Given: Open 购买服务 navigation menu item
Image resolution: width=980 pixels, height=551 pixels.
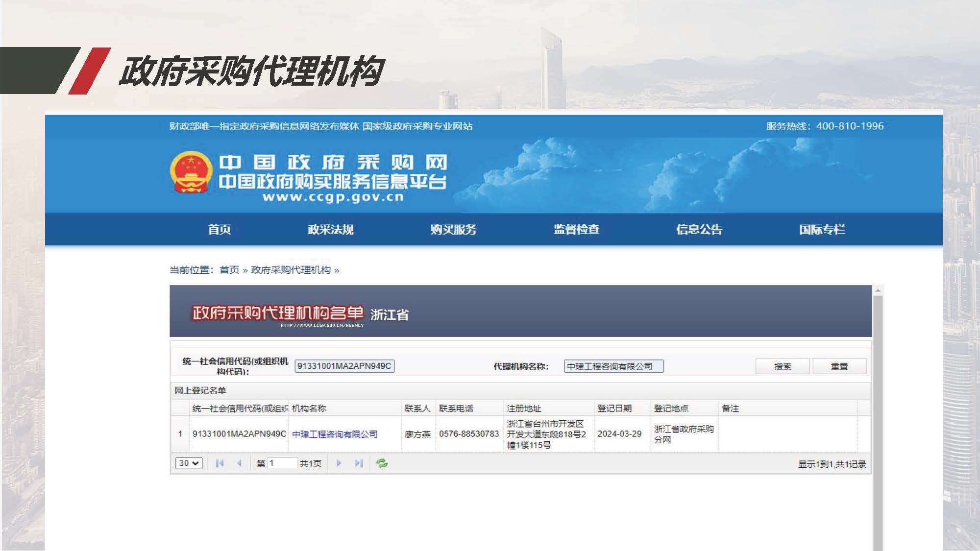Looking at the screenshot, I should pos(453,229).
